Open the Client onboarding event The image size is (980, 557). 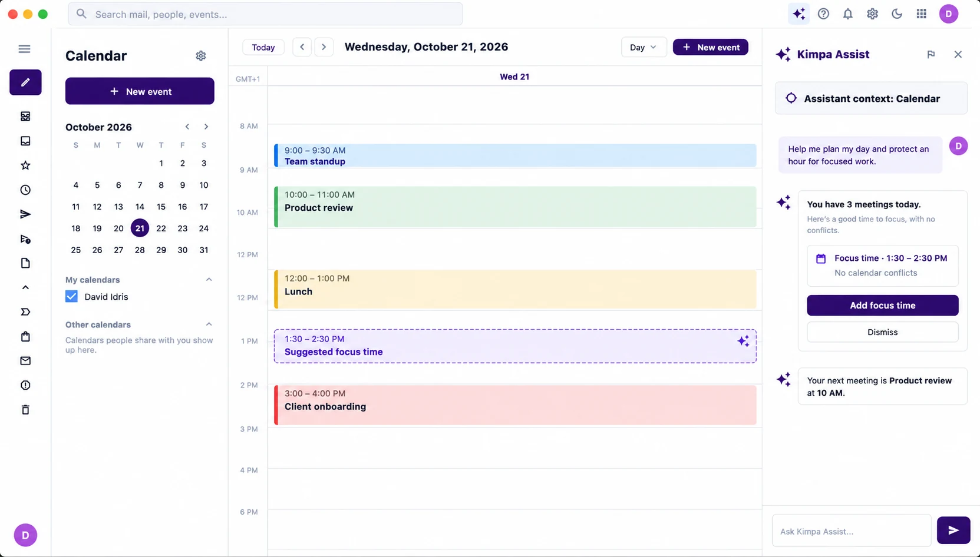(515, 405)
